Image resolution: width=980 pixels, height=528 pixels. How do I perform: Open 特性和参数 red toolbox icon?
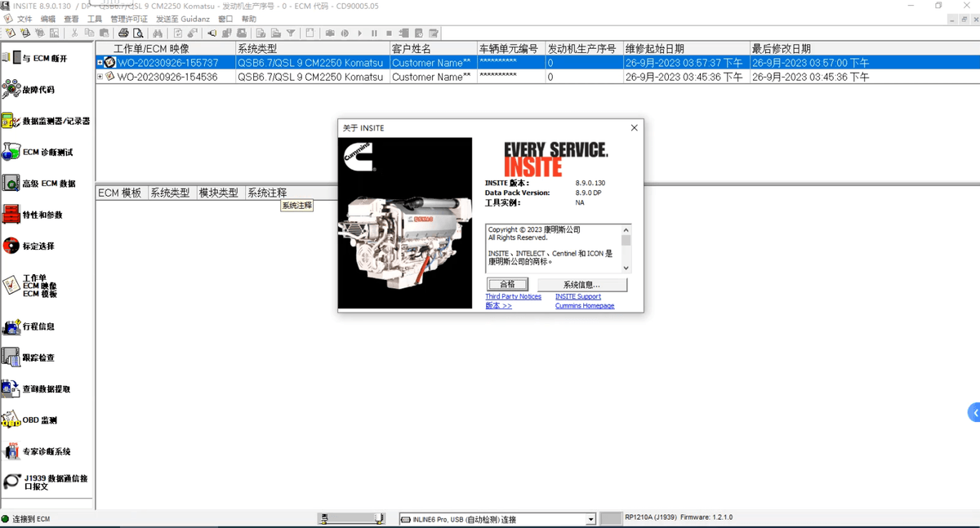[x=11, y=215]
